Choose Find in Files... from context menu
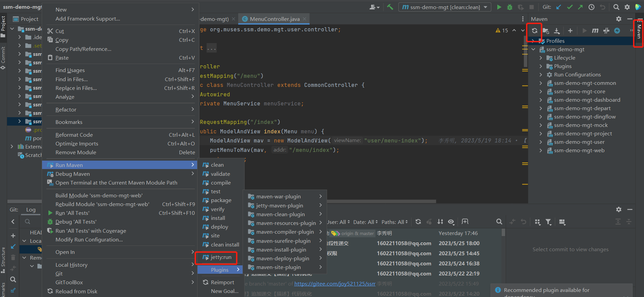 click(120, 79)
